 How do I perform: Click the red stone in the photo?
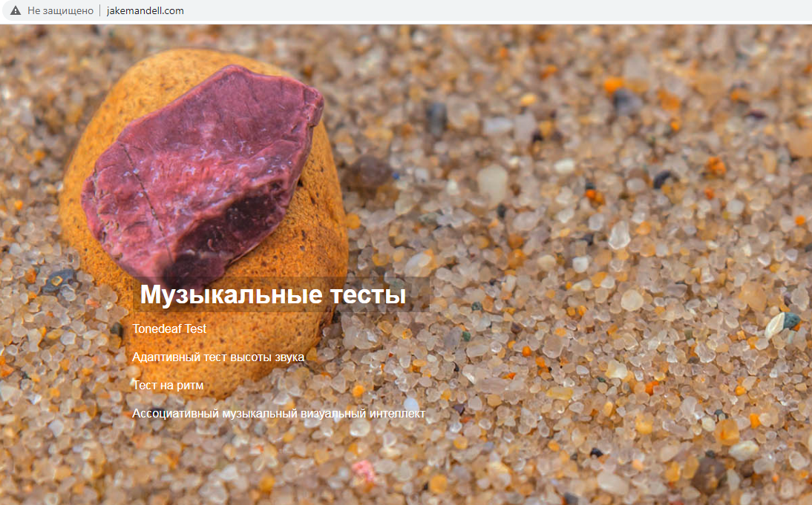coord(202,171)
